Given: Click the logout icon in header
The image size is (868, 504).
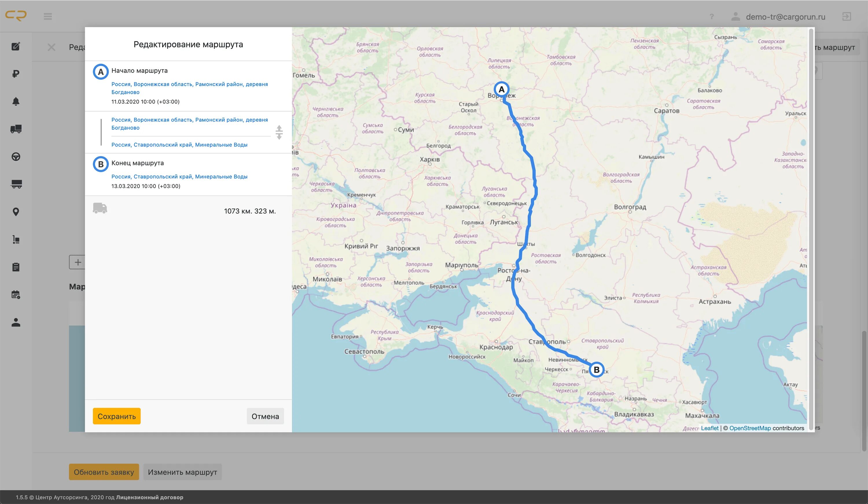Looking at the screenshot, I should 846,16.
